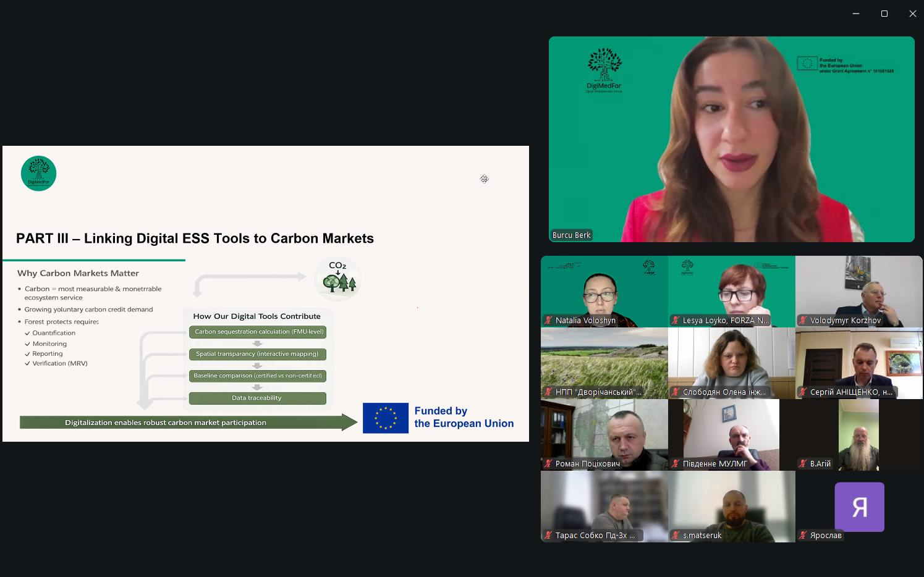Click muted mic icon beside s.matseruk

(x=676, y=535)
